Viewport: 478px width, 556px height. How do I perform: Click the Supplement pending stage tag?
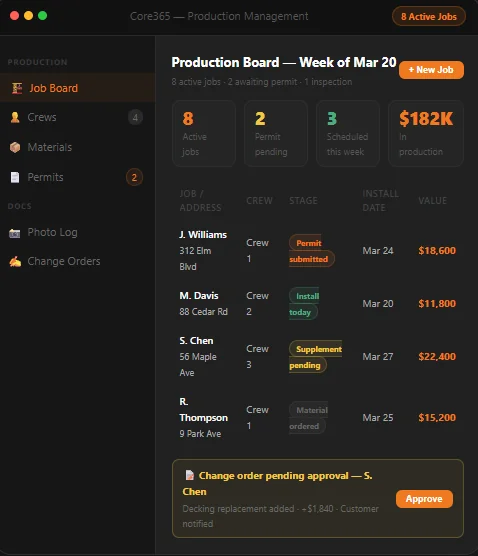(315, 357)
